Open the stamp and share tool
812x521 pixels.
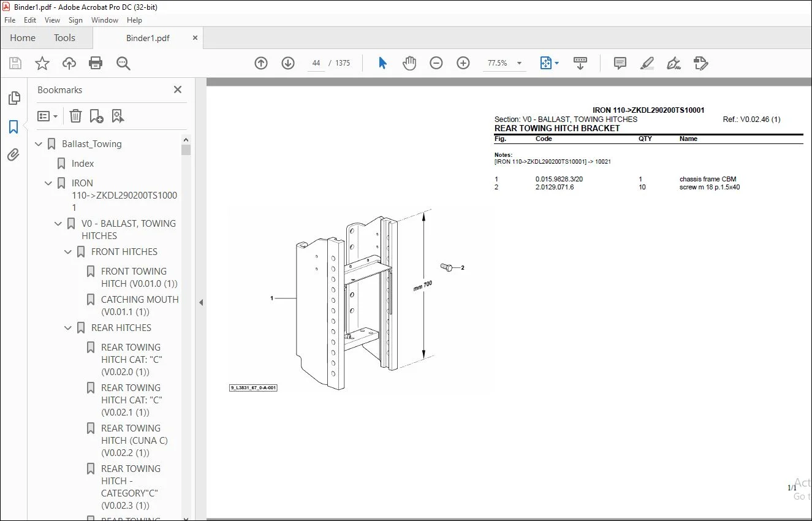[701, 63]
